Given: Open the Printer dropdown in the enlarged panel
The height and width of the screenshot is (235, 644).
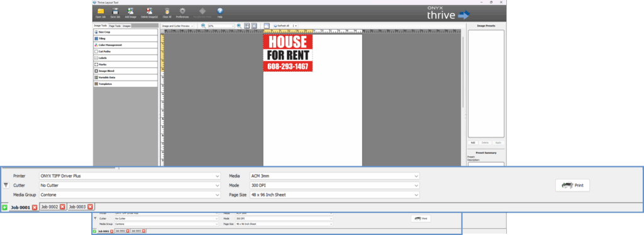Looking at the screenshot, I should [x=130, y=176].
